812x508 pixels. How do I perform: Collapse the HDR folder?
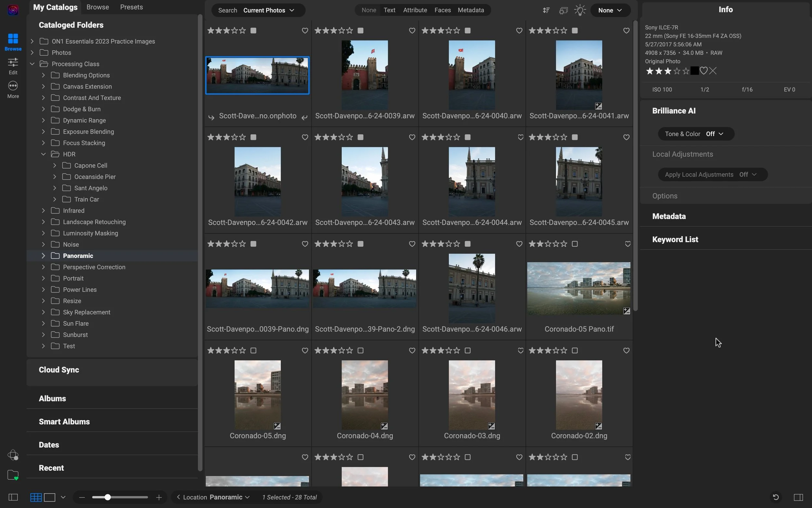pos(43,154)
